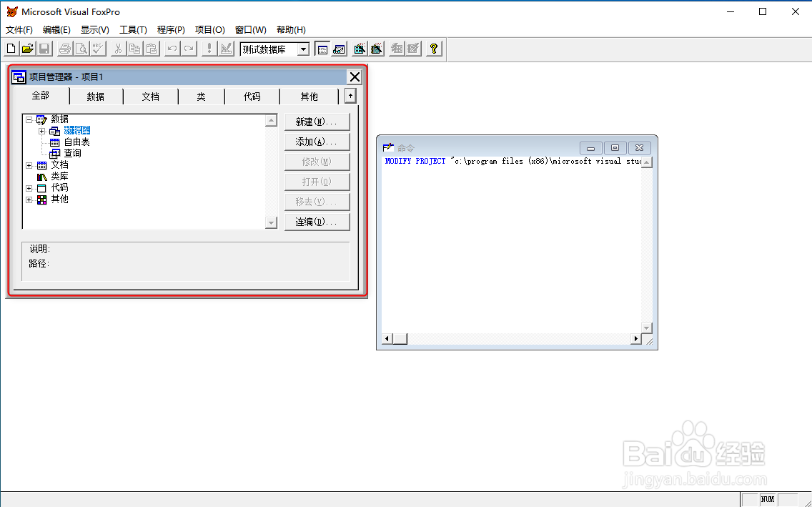Click the Spelling check ABC icon
812x507 pixels.
point(98,49)
